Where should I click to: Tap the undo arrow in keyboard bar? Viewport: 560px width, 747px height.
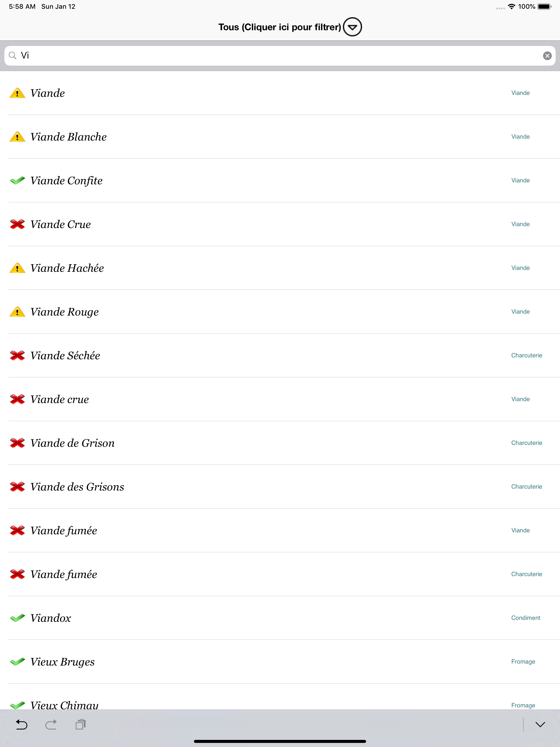[x=22, y=724]
